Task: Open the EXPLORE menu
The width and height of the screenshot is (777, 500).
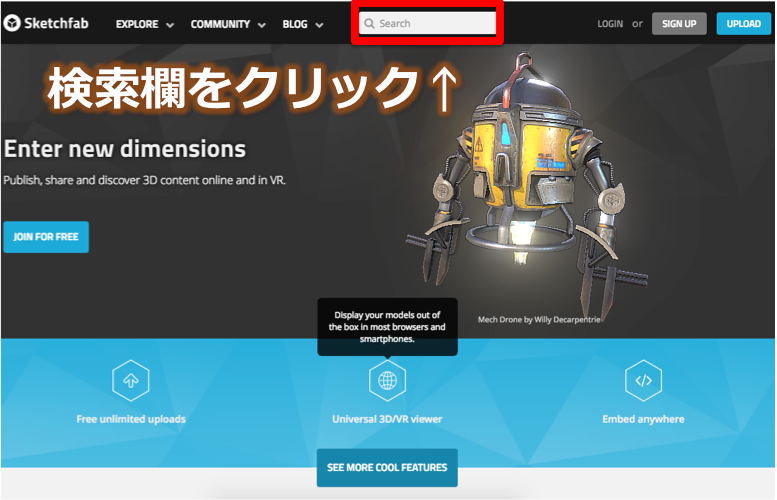Action: point(137,24)
